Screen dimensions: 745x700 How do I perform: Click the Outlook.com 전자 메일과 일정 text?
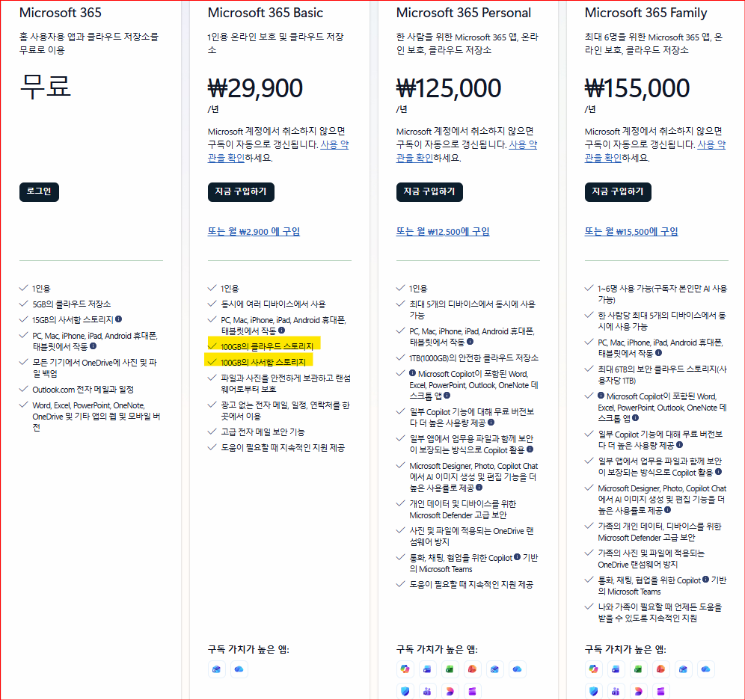click(x=83, y=390)
